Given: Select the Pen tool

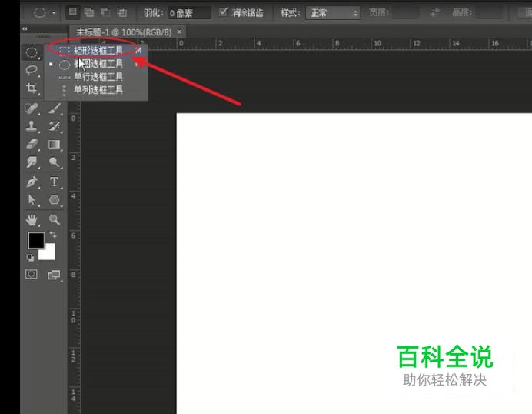Looking at the screenshot, I should click(32, 182).
